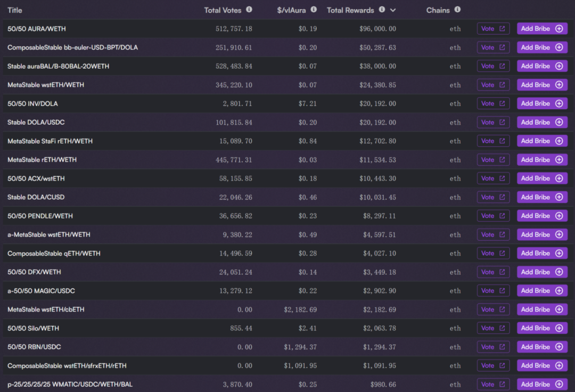Click external link icon on 50/50 RBN/USDC Vote
Viewport: 575px width, 392px height.
point(502,347)
